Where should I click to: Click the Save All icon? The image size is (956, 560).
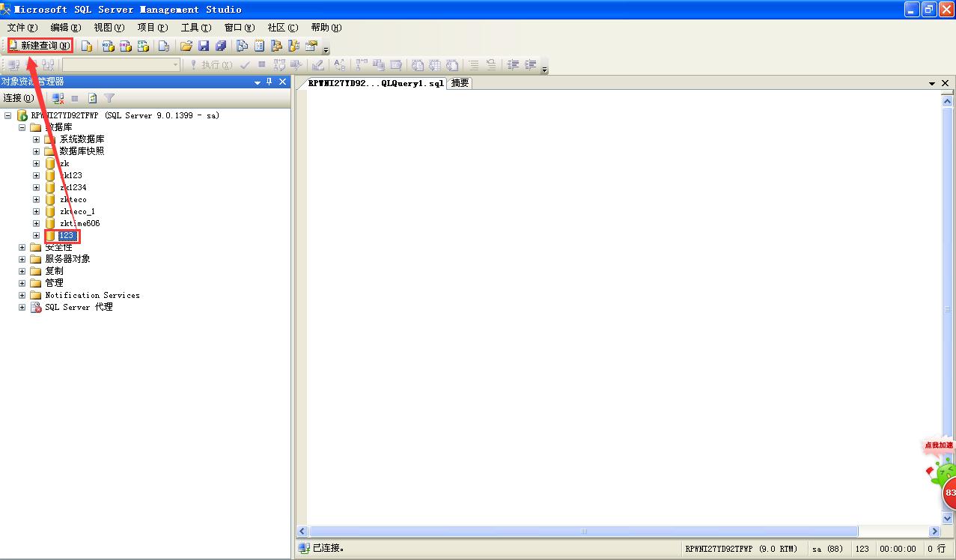point(221,46)
